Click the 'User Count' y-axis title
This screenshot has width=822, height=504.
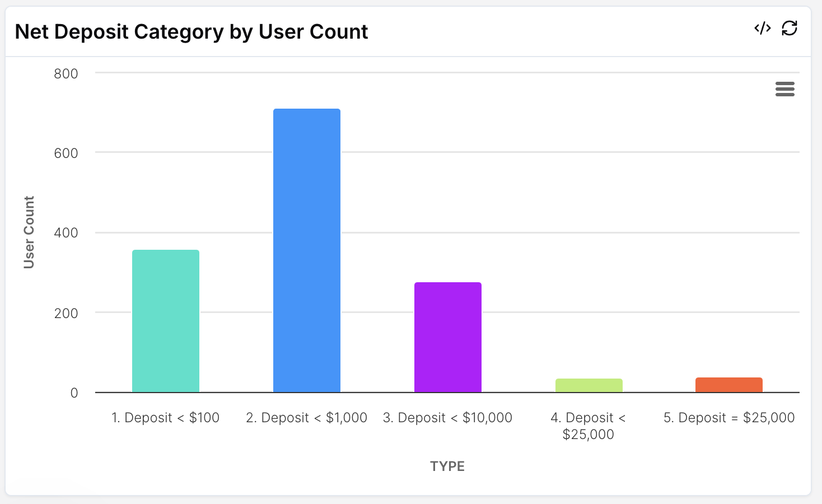[29, 232]
